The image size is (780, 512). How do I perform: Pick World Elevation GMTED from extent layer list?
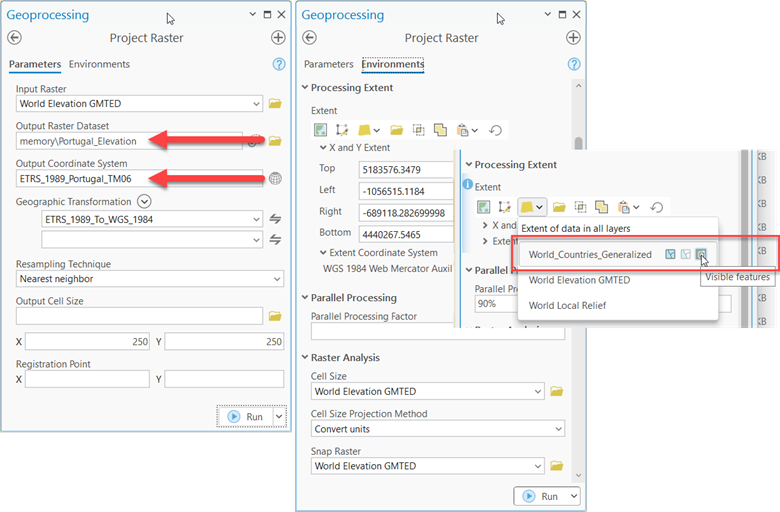coord(579,280)
